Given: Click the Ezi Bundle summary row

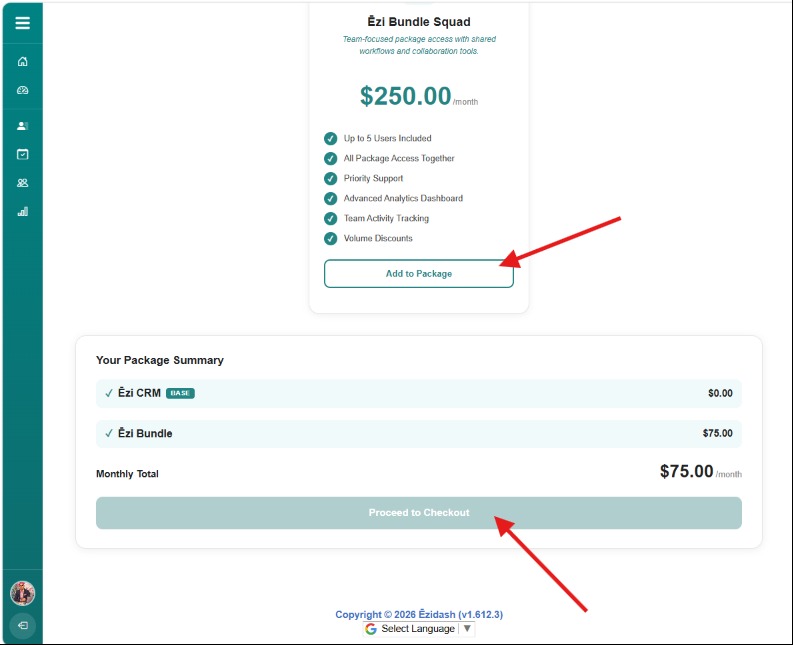Looking at the screenshot, I should [419, 434].
